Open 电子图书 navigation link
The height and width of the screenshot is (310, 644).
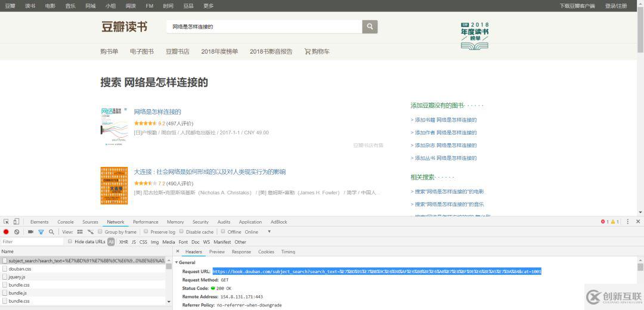pos(142,52)
